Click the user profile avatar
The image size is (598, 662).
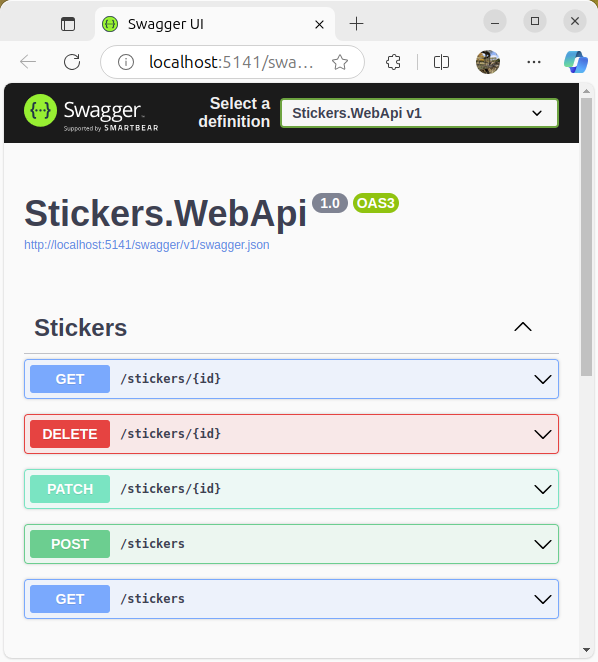[488, 62]
